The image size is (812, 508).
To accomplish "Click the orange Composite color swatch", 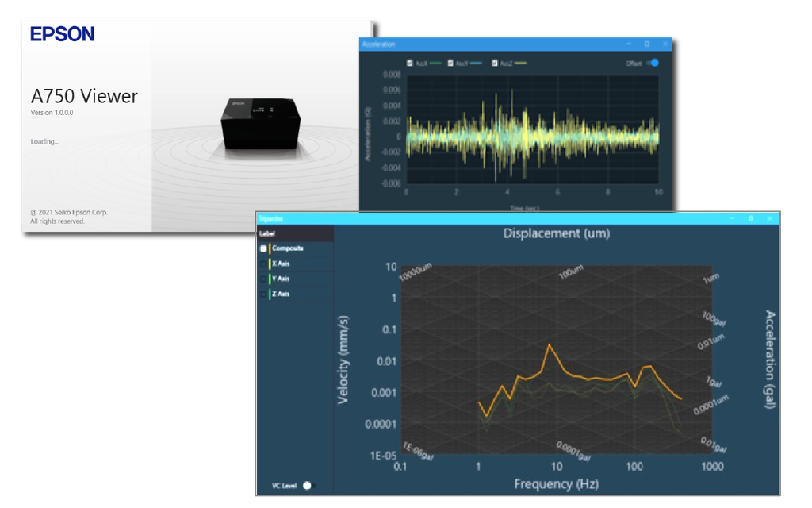I will pos(270,248).
